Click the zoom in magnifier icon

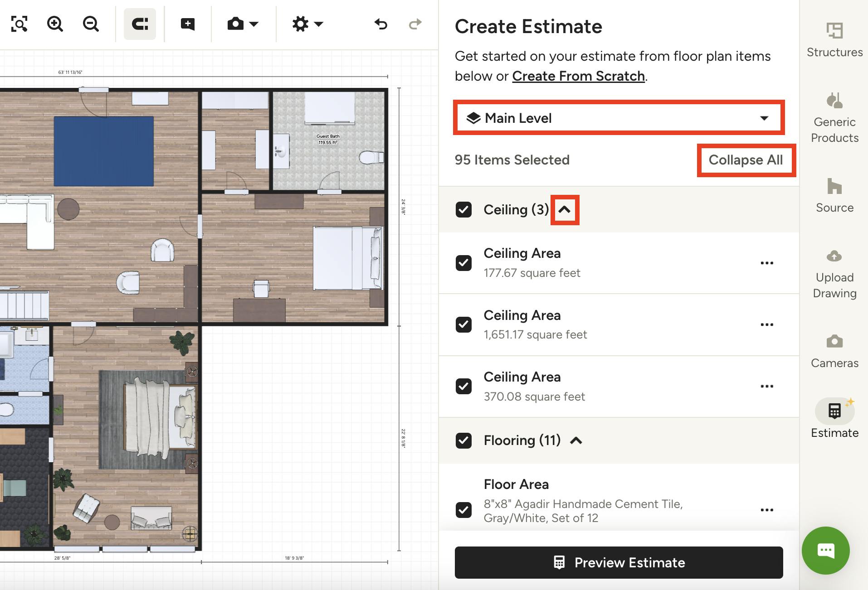[55, 24]
